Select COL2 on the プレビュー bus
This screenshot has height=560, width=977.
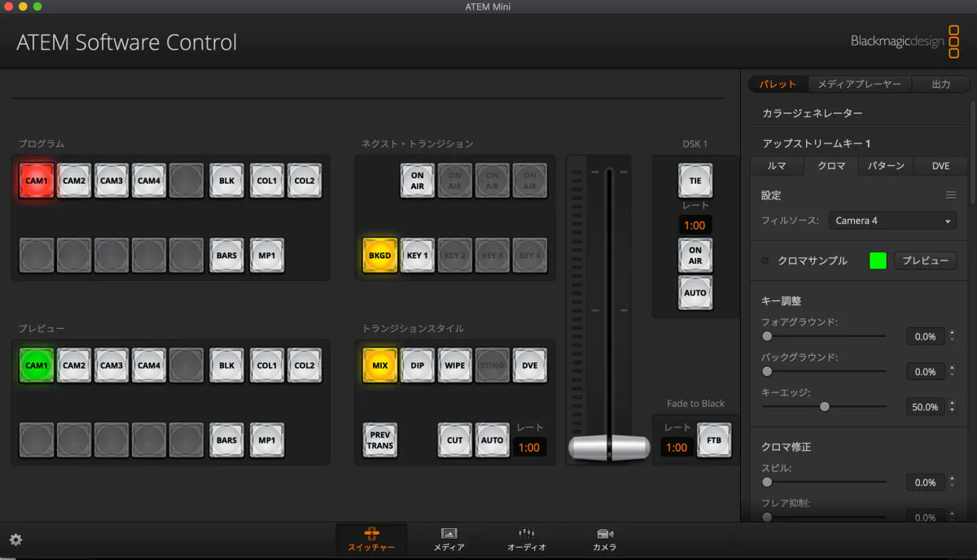point(304,365)
